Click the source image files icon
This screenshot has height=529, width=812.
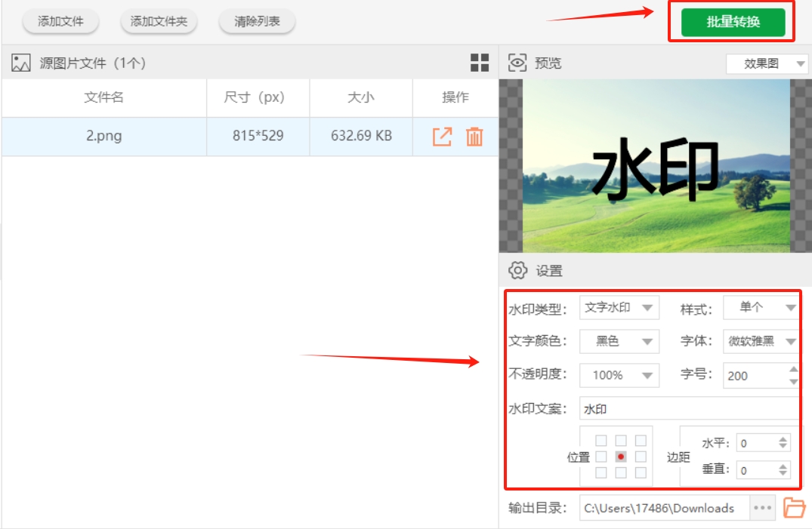point(20,63)
